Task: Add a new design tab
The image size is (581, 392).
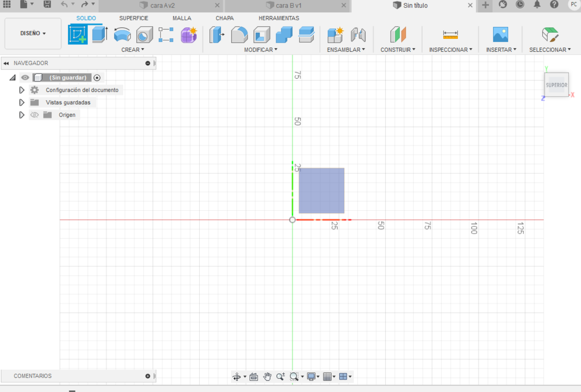Action: (x=485, y=5)
